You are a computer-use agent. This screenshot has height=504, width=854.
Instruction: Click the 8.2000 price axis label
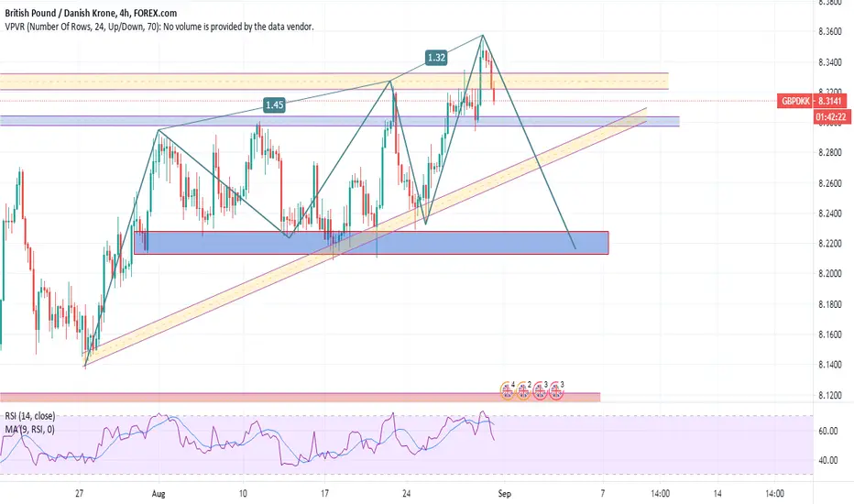point(830,273)
